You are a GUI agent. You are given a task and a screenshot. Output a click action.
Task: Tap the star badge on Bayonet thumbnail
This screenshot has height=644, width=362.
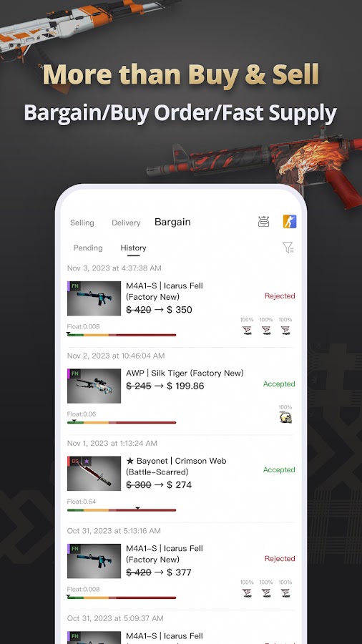point(87,462)
